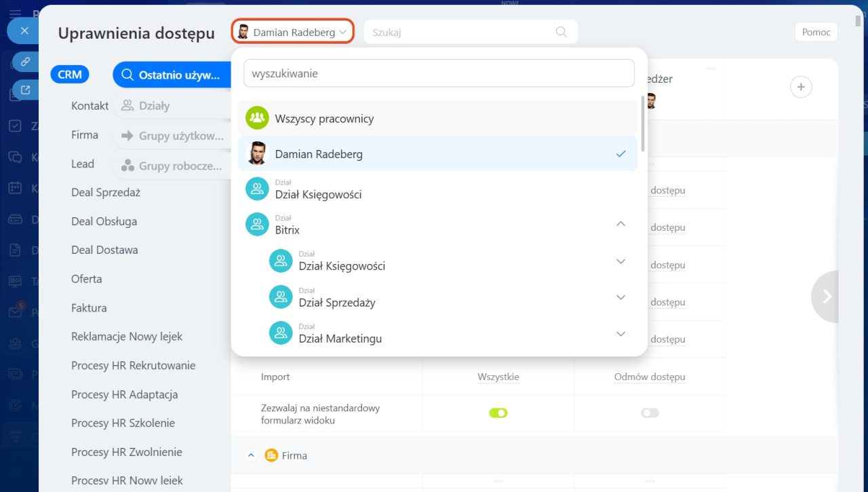The image size is (868, 492).
Task: Click the search magnifier icon in Szukaj field
Action: (x=561, y=32)
